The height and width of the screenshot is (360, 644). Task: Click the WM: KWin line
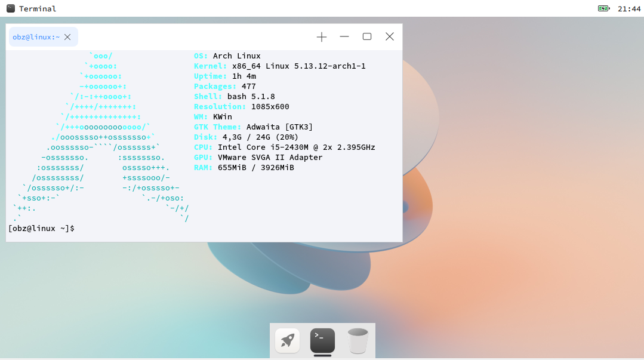212,116
